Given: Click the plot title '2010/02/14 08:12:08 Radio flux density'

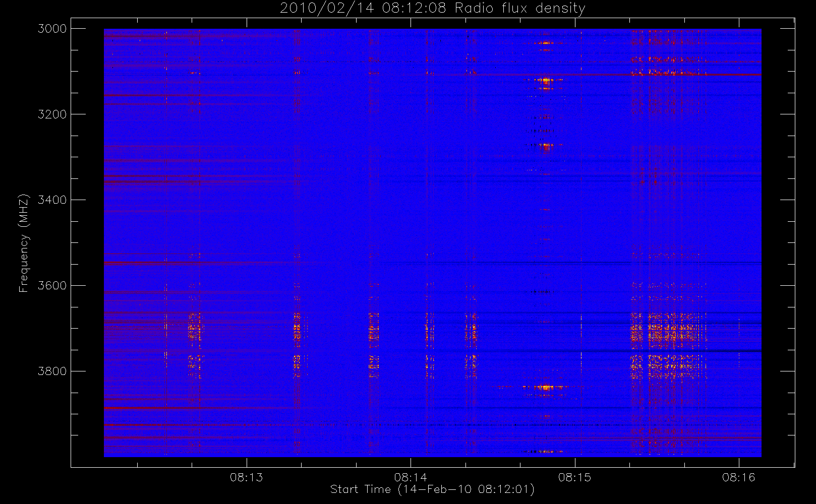Looking at the screenshot, I should [x=432, y=9].
